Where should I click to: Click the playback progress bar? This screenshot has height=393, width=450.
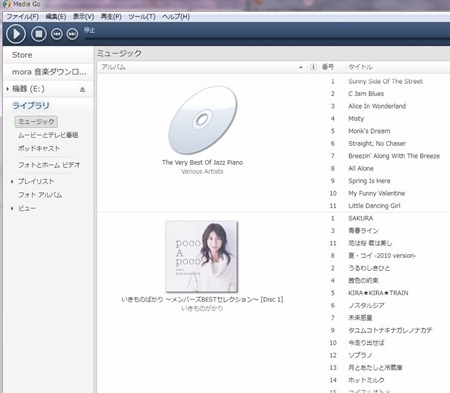[267, 38]
